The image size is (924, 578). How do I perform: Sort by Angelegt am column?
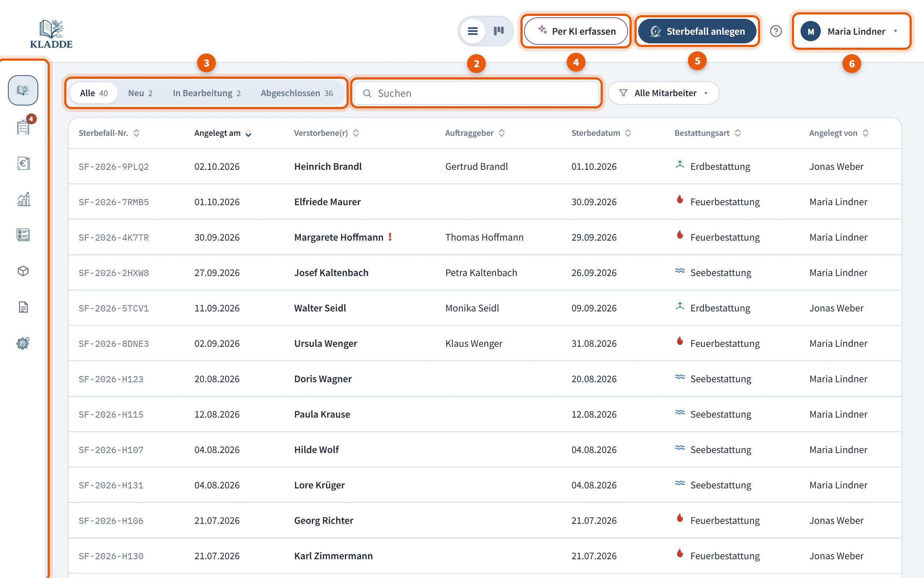(x=223, y=133)
